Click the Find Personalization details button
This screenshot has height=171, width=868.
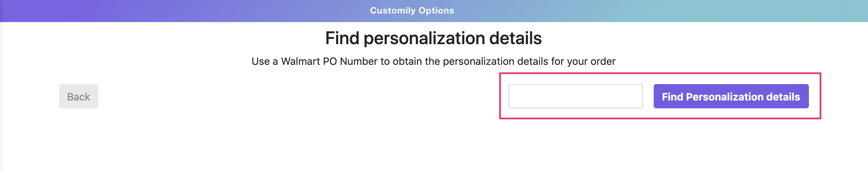[731, 96]
